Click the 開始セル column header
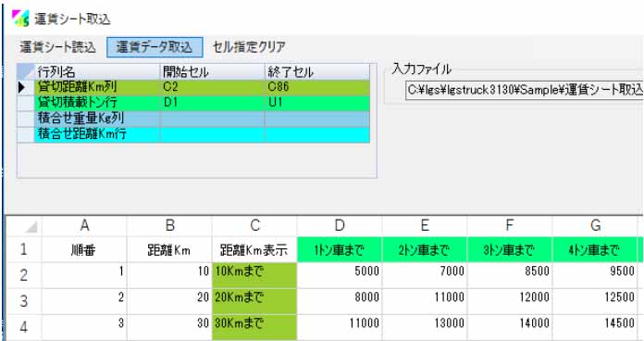 212,72
